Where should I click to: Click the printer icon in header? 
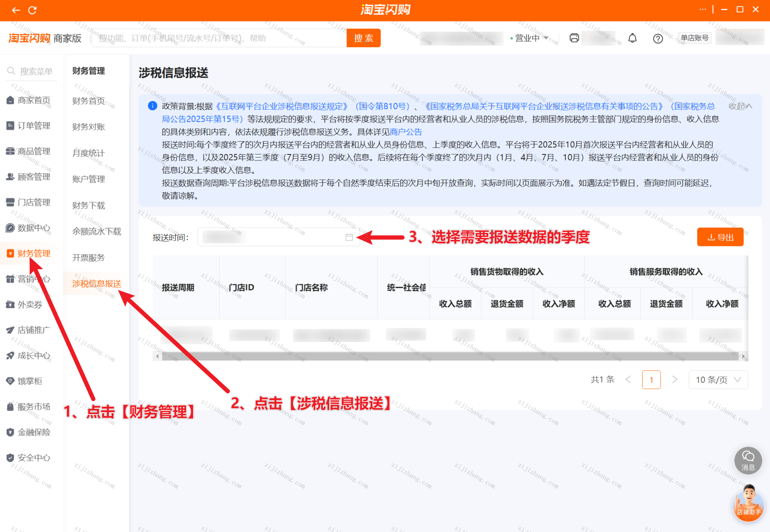point(574,38)
